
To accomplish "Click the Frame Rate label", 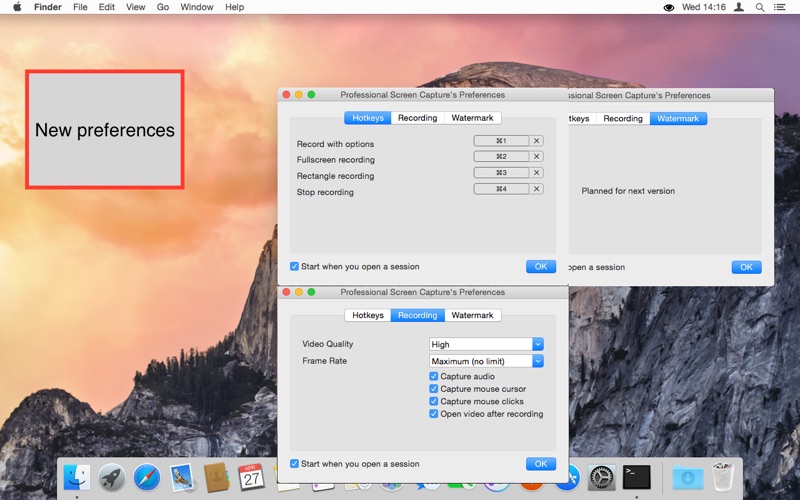I will (x=324, y=361).
